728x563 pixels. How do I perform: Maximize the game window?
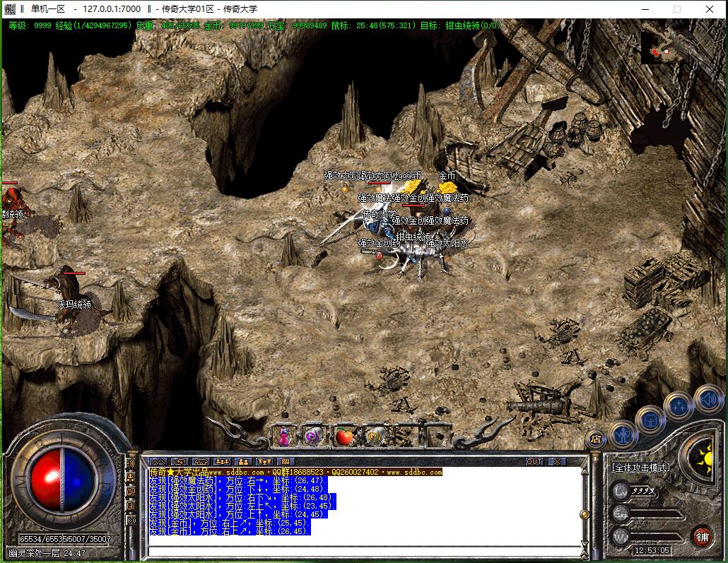[x=677, y=8]
